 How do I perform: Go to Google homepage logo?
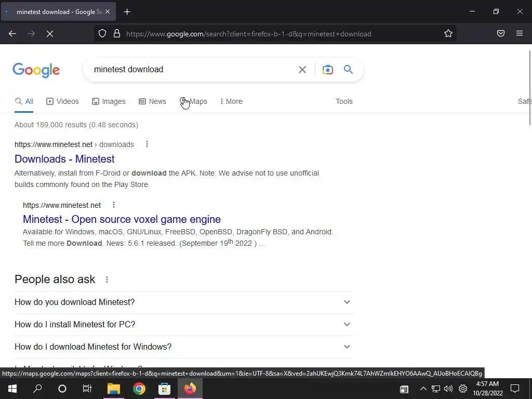point(36,70)
